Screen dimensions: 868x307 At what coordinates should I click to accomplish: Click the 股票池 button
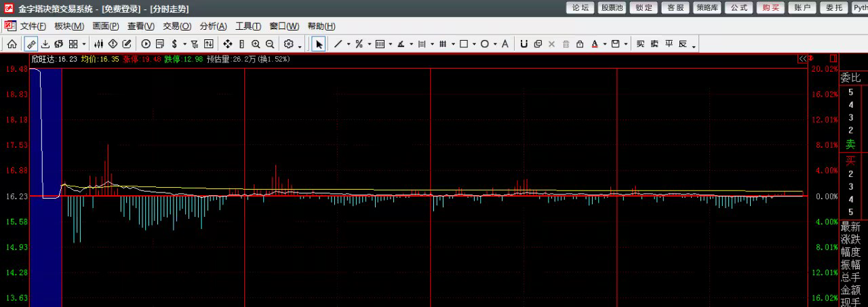pyautogui.click(x=612, y=8)
